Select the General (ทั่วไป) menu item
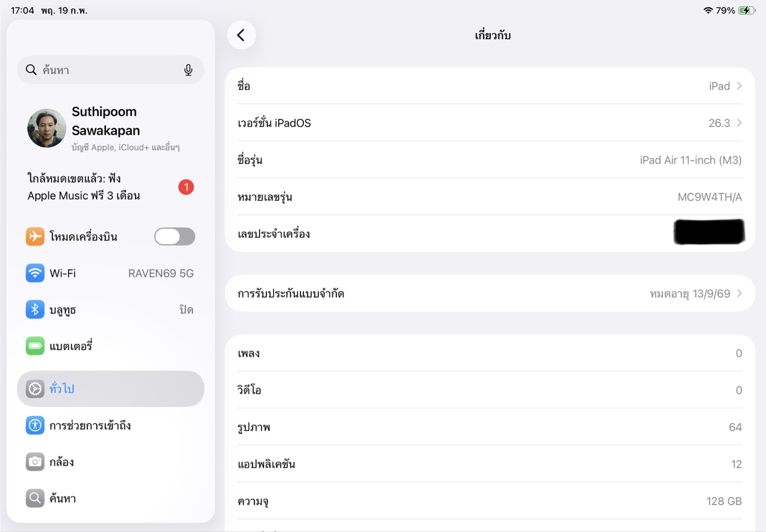This screenshot has width=766, height=532. pos(110,388)
